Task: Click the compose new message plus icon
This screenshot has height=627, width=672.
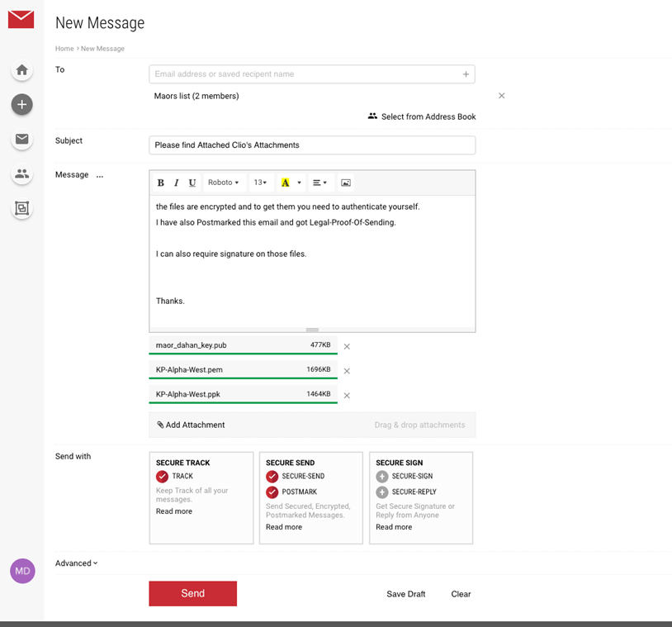Action: coord(22,105)
